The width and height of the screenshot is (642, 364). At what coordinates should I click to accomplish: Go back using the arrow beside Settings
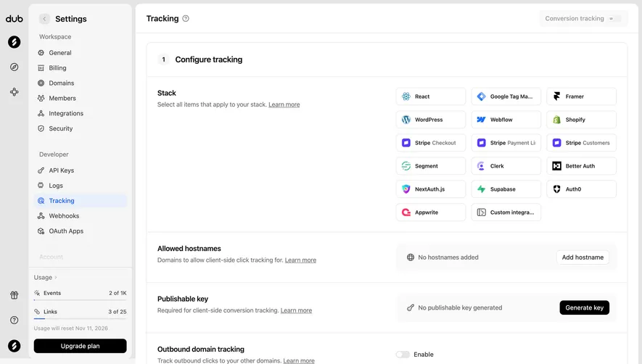pos(44,19)
